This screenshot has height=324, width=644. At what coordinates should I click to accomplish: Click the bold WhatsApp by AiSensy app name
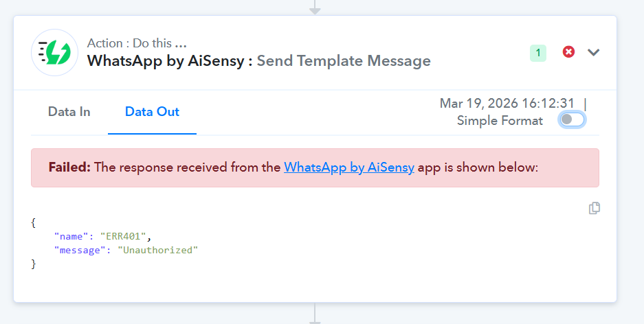point(166,61)
